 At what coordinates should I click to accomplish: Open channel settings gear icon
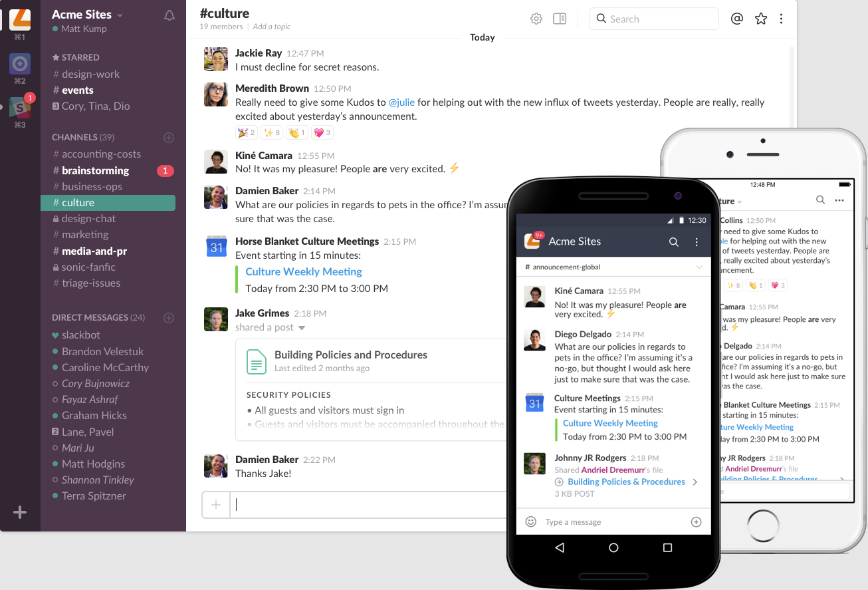pos(536,19)
